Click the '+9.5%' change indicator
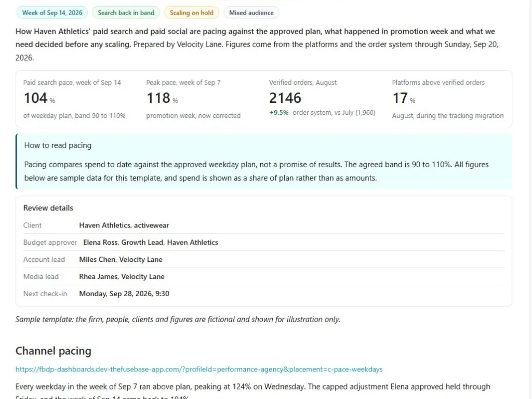The image size is (532, 399). tap(279, 113)
